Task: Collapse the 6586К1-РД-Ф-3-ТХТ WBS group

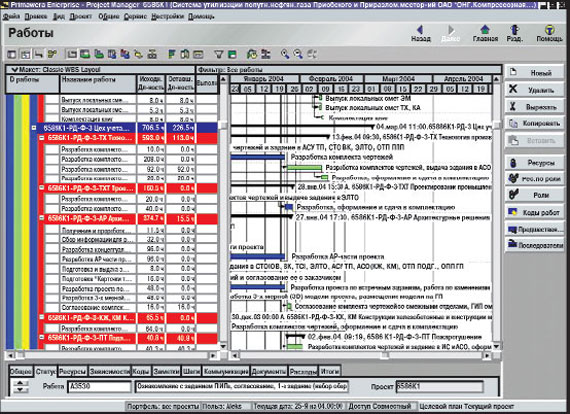Action: click(x=42, y=188)
